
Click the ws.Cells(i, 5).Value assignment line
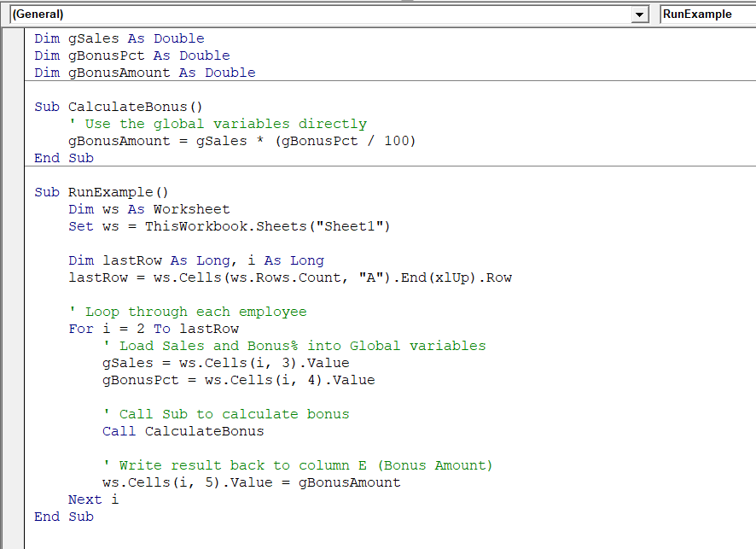252,482
